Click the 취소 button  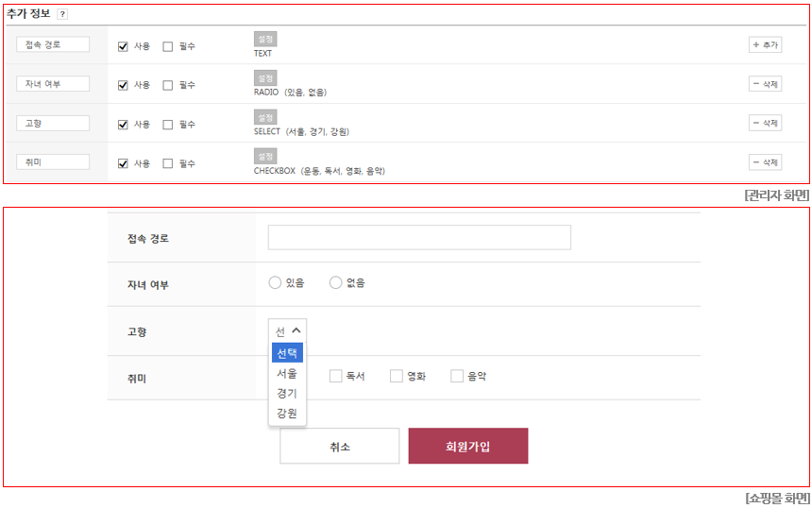(x=340, y=446)
